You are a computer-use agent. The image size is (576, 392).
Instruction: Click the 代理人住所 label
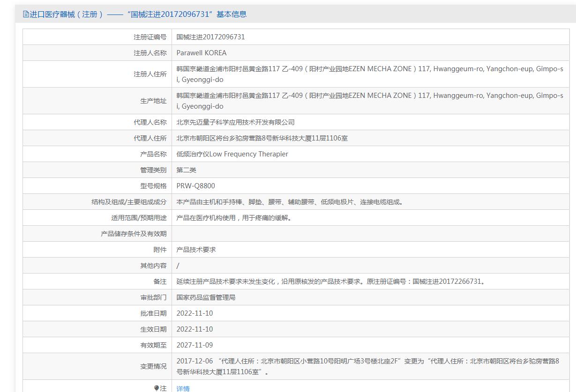pyautogui.click(x=150, y=138)
